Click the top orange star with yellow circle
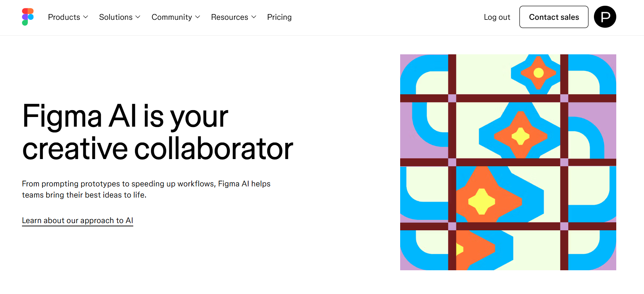The width and height of the screenshot is (644, 294). click(x=538, y=73)
